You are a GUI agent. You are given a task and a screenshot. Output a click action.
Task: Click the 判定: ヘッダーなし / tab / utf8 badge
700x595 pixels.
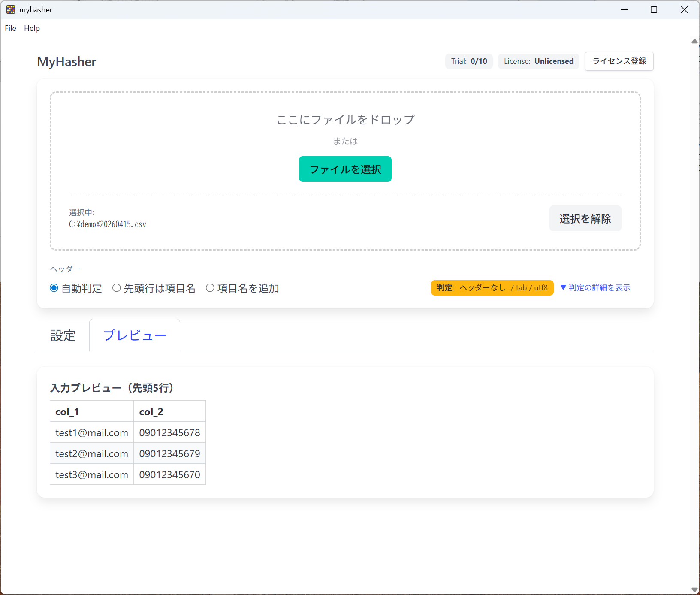492,288
